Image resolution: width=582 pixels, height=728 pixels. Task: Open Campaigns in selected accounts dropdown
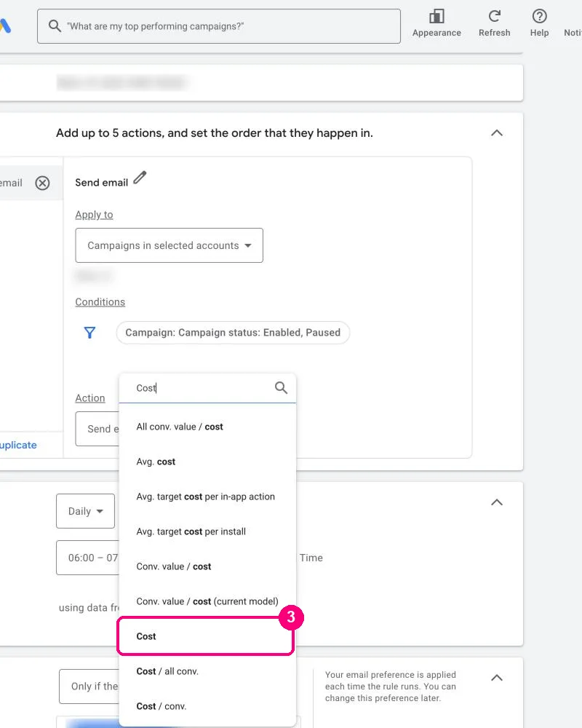(169, 245)
